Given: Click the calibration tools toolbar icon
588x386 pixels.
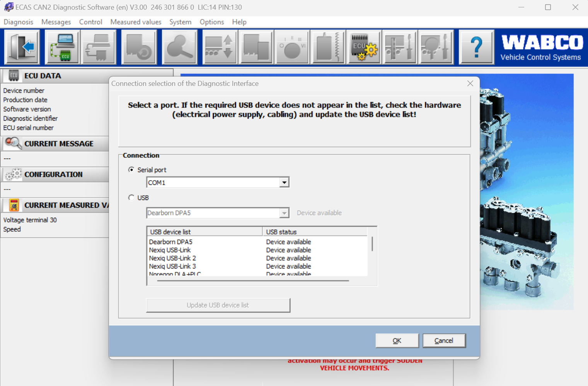Looking at the screenshot, I should point(400,47).
